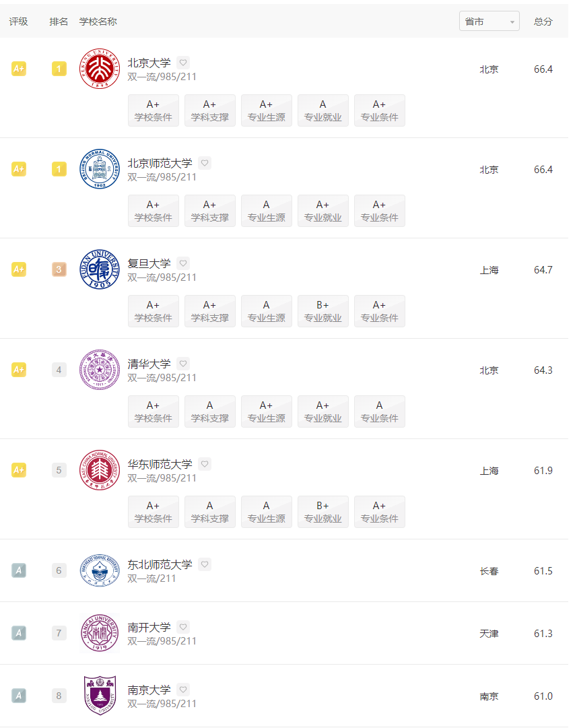
Task: Toggle favorite heart for 复旦大学
Action: point(183,263)
